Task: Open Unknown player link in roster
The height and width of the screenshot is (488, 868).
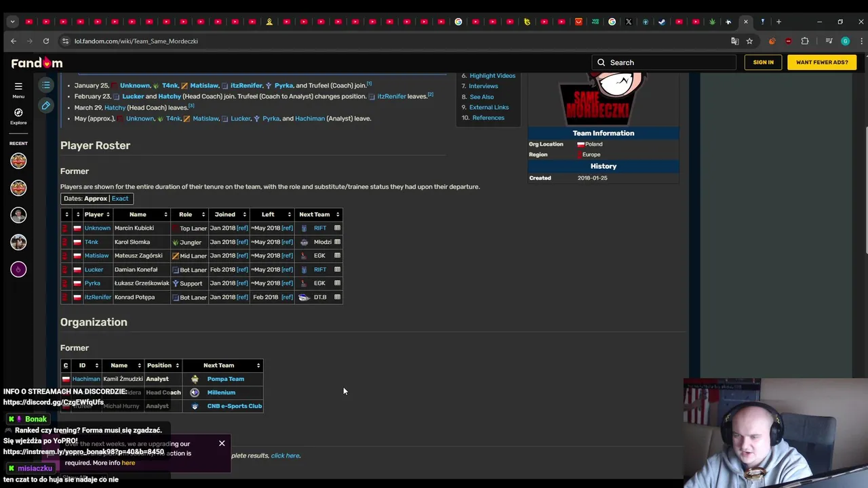Action: point(97,228)
